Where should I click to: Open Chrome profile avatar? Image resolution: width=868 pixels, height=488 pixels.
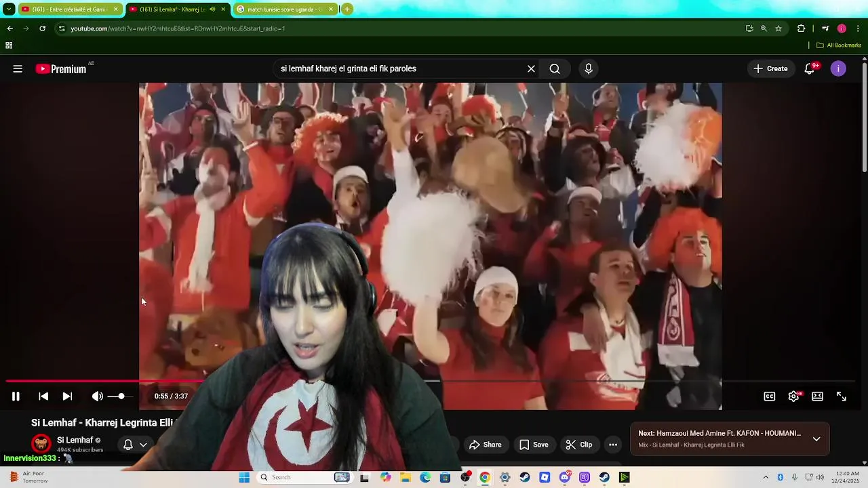[842, 28]
